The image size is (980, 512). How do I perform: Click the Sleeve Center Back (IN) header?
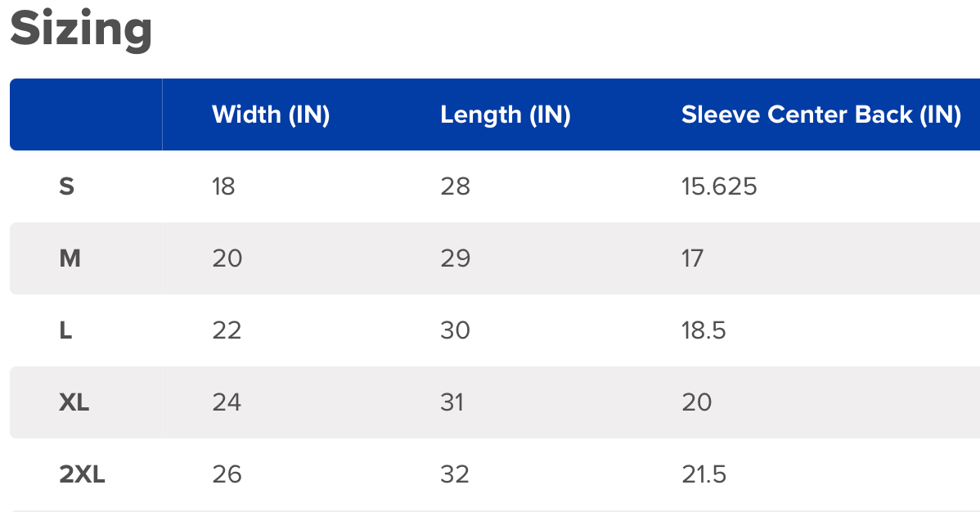point(820,115)
